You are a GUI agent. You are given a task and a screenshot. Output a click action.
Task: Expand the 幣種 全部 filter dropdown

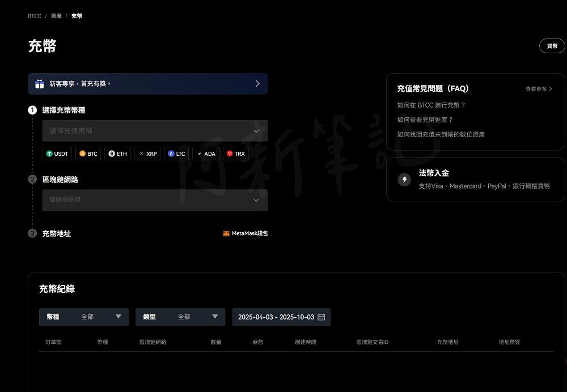point(83,317)
